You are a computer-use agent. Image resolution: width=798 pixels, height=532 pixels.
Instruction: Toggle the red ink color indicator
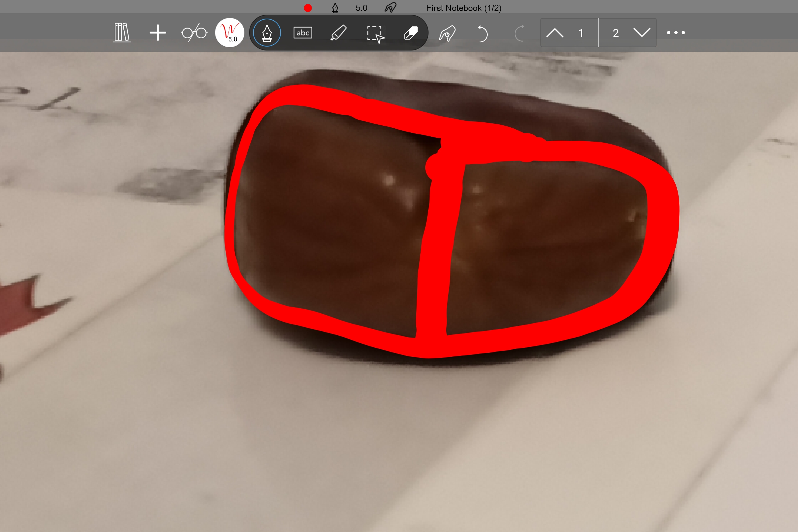pos(308,7)
